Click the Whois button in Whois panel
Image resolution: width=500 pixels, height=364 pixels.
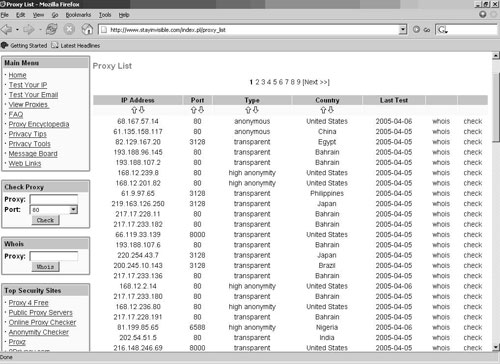[45, 267]
